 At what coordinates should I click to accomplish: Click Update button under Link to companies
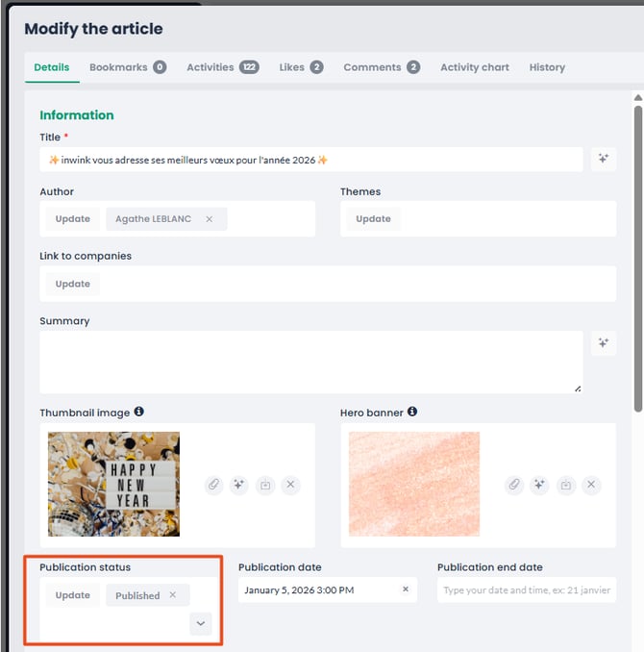72,284
